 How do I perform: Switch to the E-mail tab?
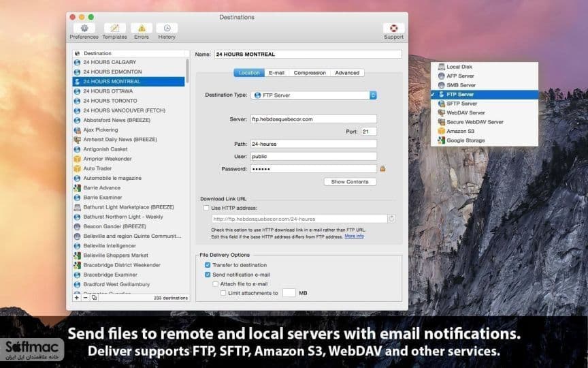coord(277,73)
